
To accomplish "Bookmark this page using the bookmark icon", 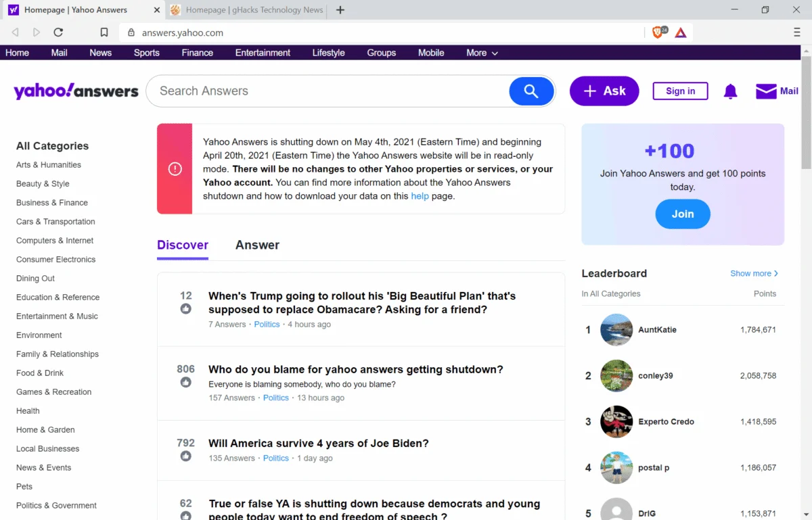I will [x=104, y=32].
